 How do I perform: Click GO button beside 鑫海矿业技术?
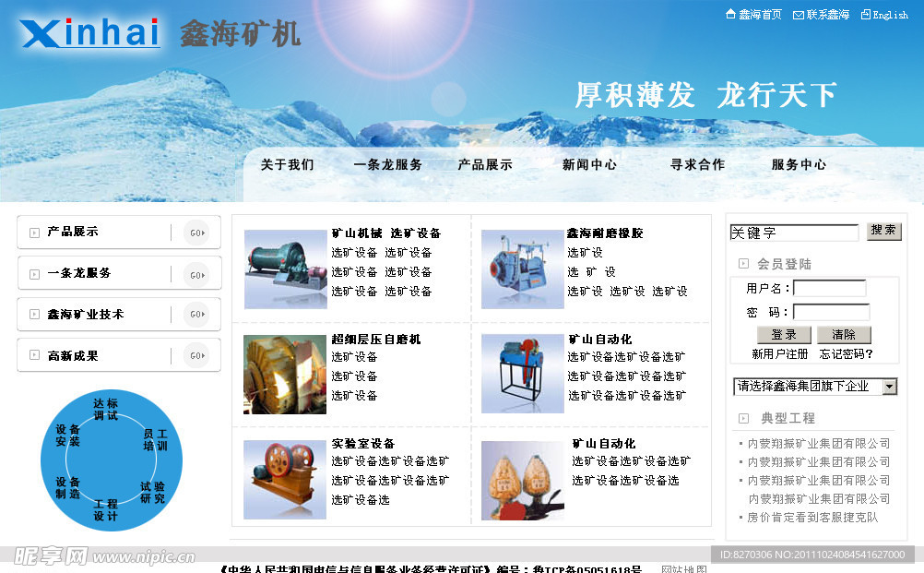coord(196,315)
